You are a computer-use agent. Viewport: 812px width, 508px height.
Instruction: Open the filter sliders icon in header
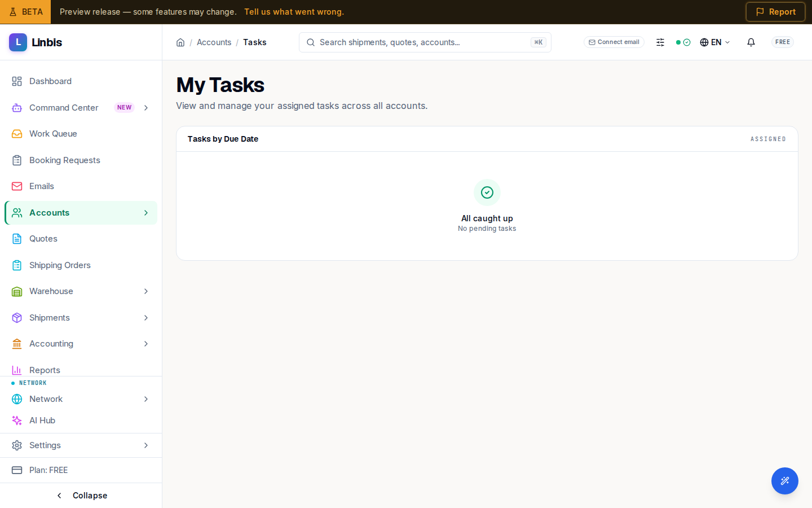pyautogui.click(x=660, y=42)
